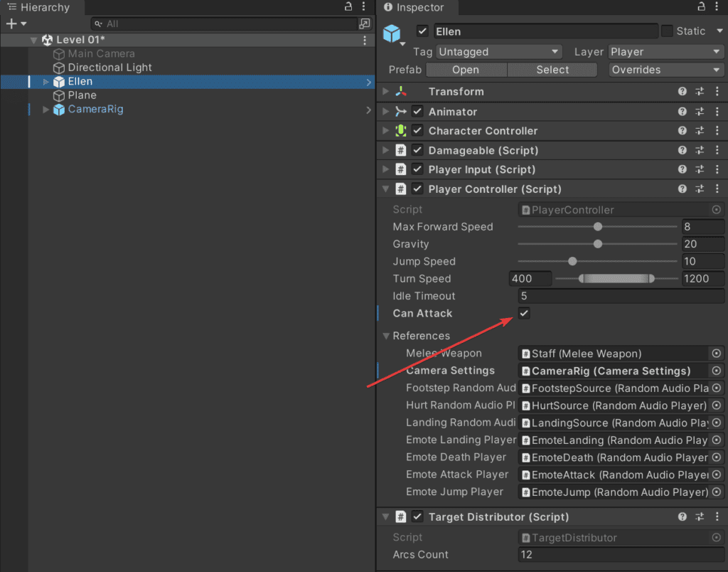The width and height of the screenshot is (728, 572).
Task: Disable the Damageable script checkbox
Action: point(417,150)
